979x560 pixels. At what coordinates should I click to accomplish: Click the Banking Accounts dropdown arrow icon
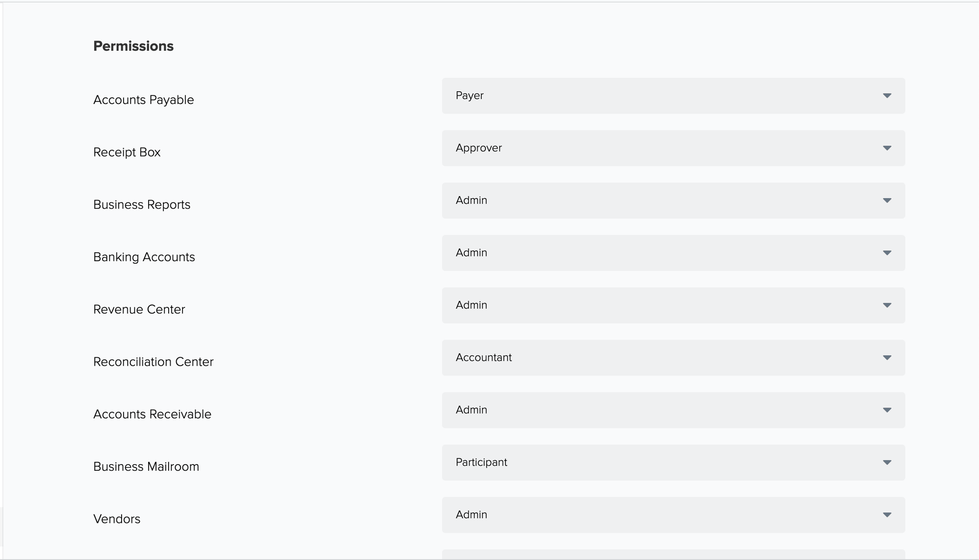(886, 253)
